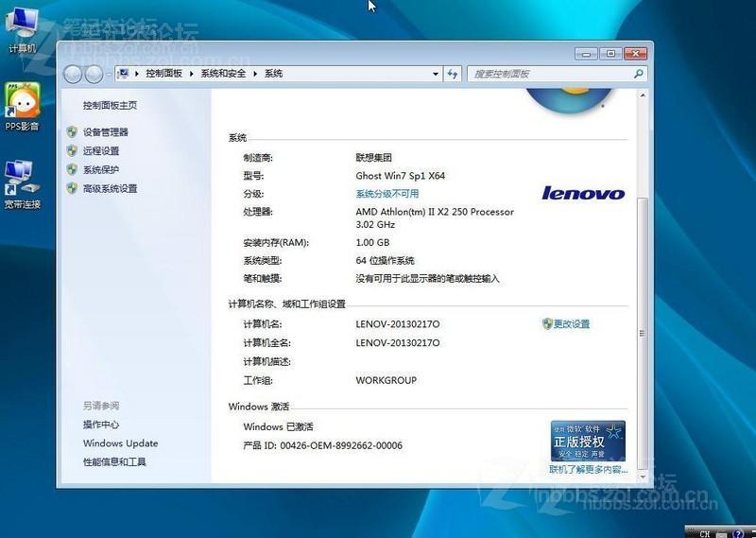Expand the address bar history dropdown arrow
Screen dimensions: 756x538
[x=436, y=74]
